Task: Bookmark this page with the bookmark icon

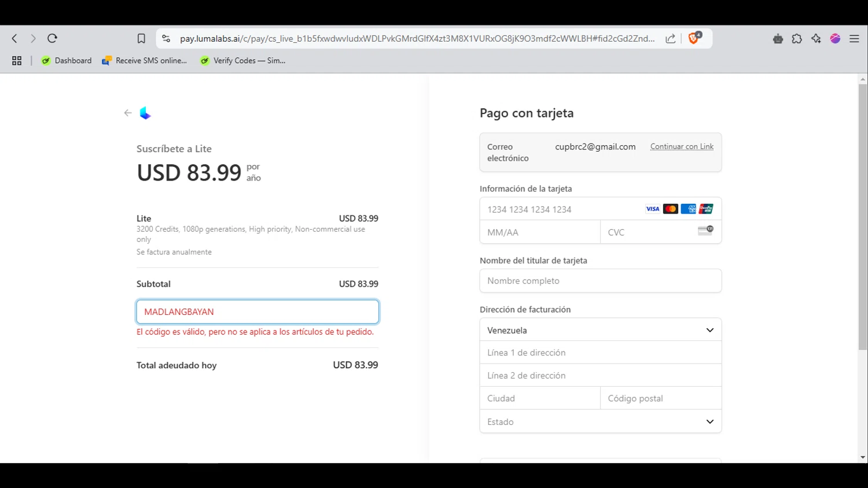Action: 141,39
